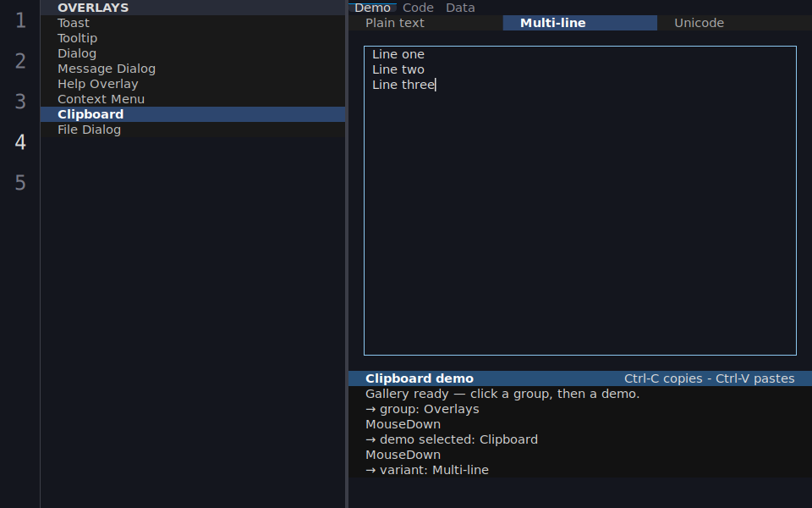Select group number 2 in left rail
The image size is (812, 508).
pyautogui.click(x=20, y=61)
